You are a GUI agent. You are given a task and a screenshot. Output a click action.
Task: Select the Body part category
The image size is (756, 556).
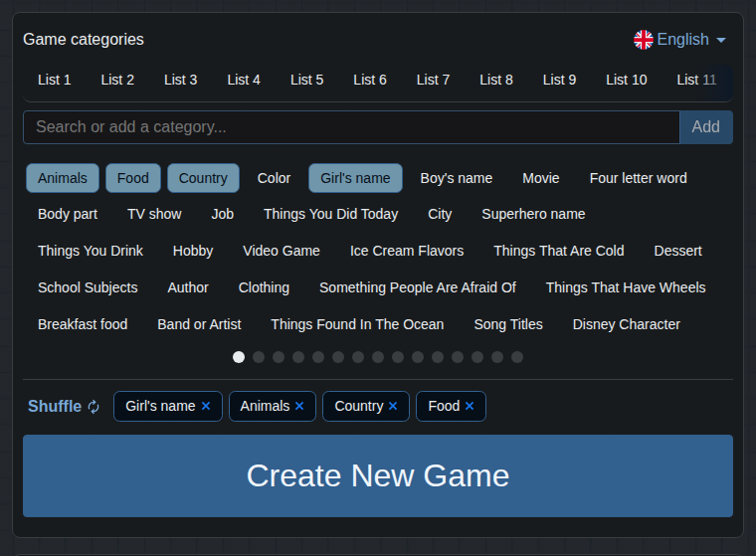tap(68, 214)
